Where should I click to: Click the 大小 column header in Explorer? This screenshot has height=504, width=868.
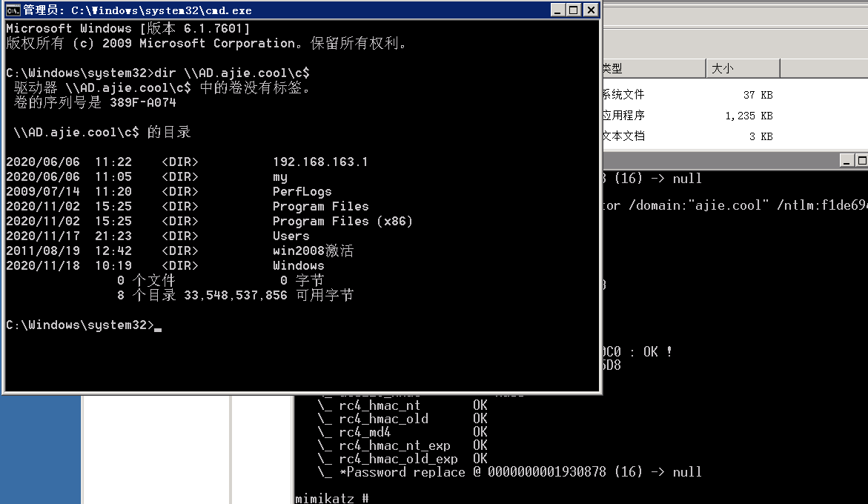point(743,68)
